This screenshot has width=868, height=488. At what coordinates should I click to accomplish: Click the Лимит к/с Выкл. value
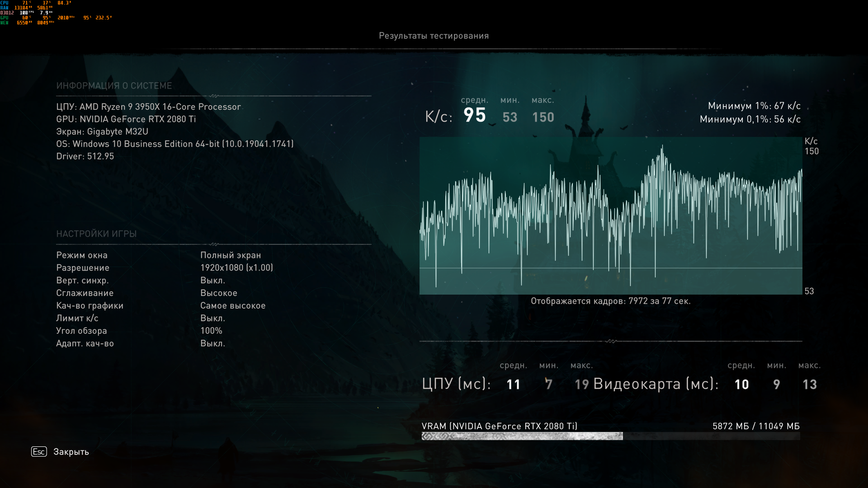[x=212, y=318]
